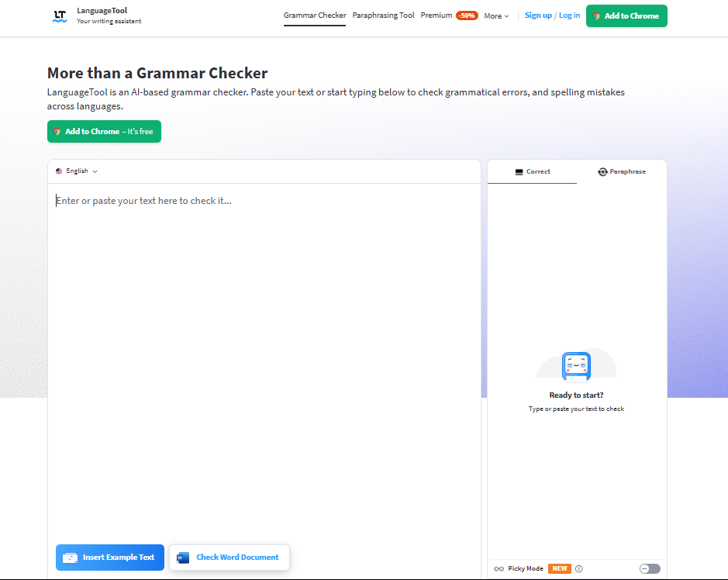Open the Grammar Checker nav item
728x580 pixels.
coord(315,16)
